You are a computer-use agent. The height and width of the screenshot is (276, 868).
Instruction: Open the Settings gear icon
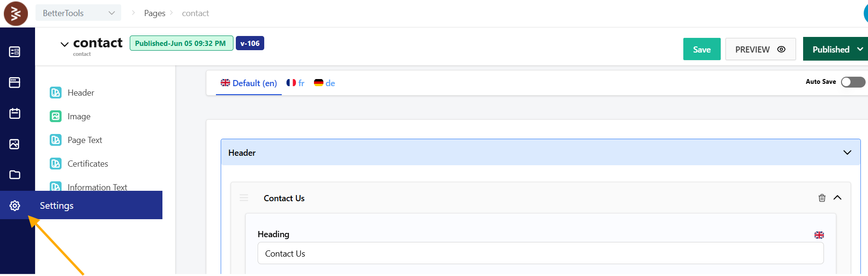point(15,205)
